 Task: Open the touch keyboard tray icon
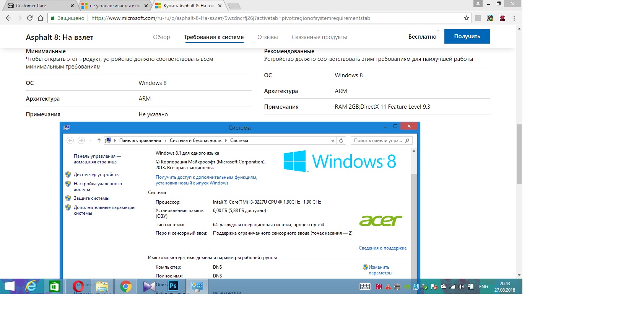point(365,287)
